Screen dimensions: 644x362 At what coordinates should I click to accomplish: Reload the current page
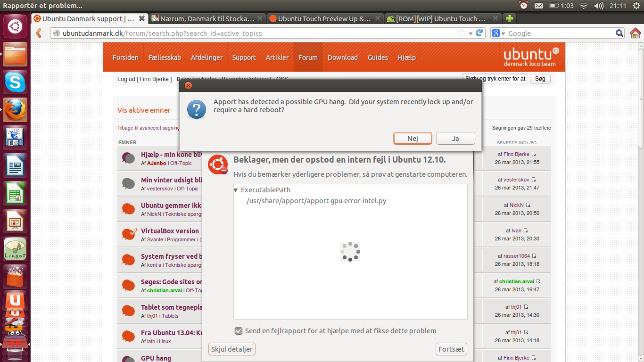(x=479, y=33)
